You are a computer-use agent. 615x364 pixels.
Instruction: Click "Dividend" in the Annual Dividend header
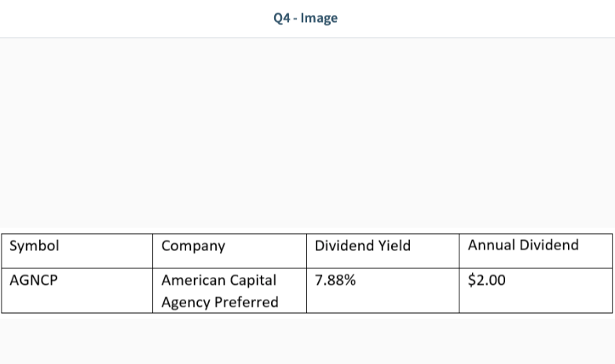tap(548, 246)
